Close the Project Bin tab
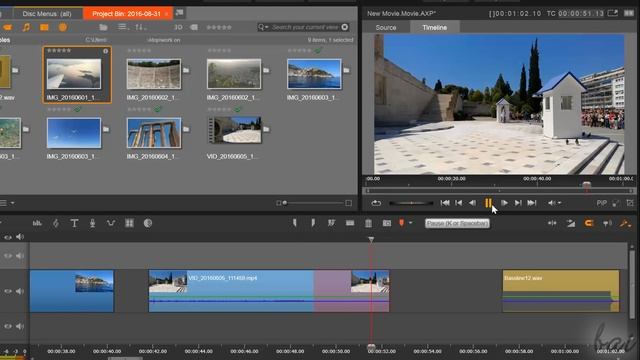Viewport: 640px width, 360px height. [166, 14]
